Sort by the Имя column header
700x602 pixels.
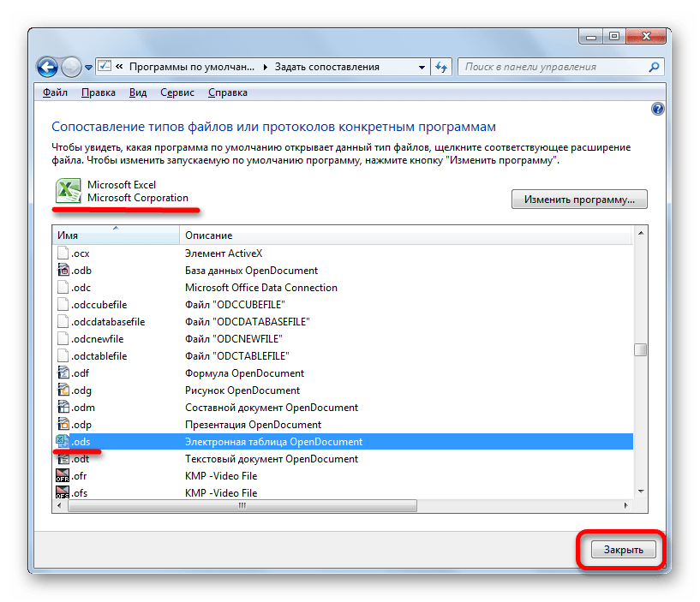tap(116, 235)
